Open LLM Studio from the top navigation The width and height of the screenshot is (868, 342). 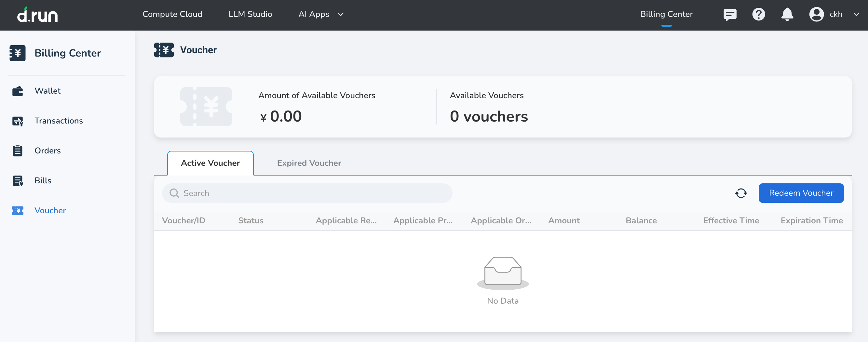pyautogui.click(x=250, y=14)
